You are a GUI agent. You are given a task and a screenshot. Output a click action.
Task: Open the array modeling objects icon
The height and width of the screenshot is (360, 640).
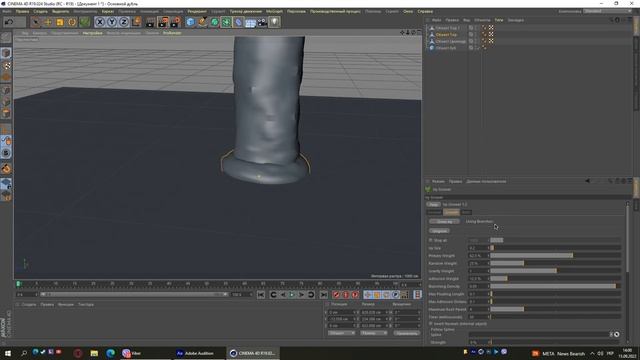click(226, 22)
